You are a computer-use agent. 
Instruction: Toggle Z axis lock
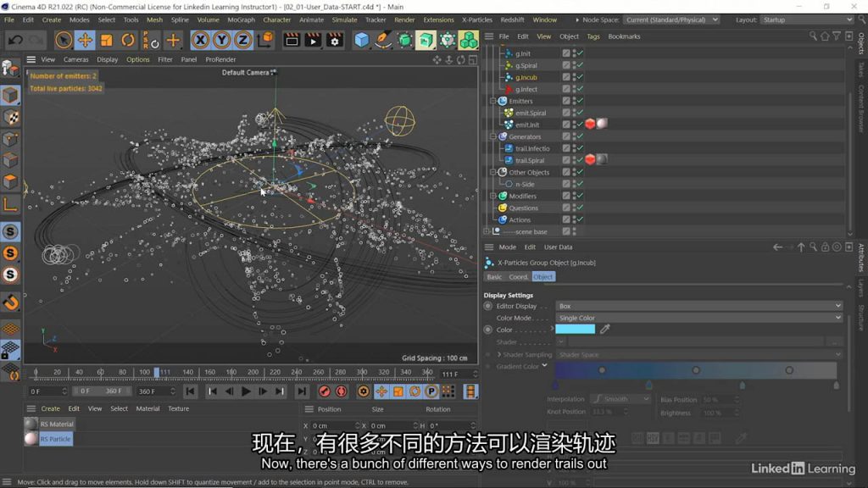click(x=242, y=40)
